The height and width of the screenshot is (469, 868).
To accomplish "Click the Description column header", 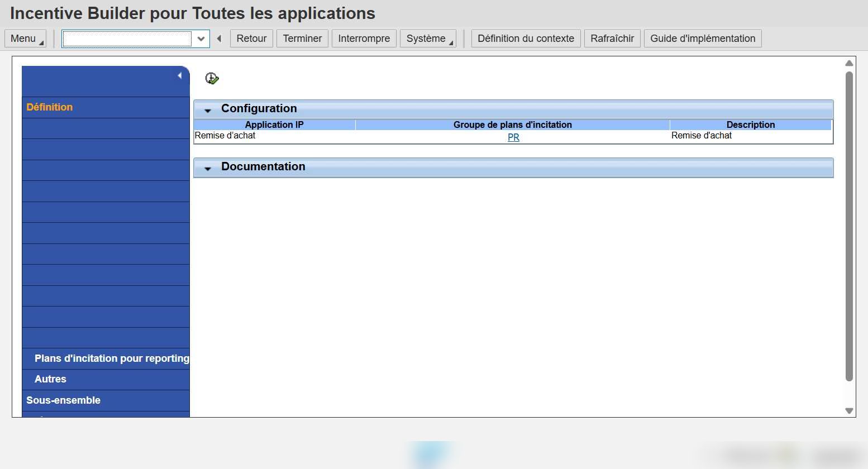I will coord(751,125).
